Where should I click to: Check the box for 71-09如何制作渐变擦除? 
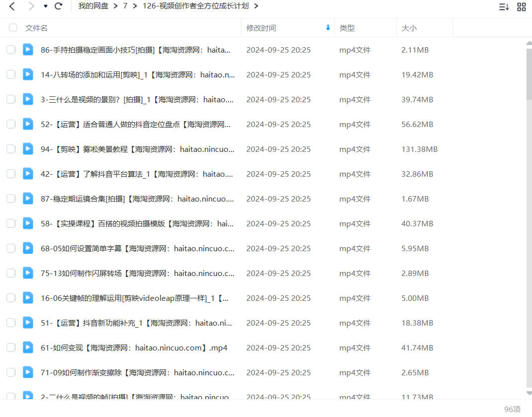click(x=11, y=373)
